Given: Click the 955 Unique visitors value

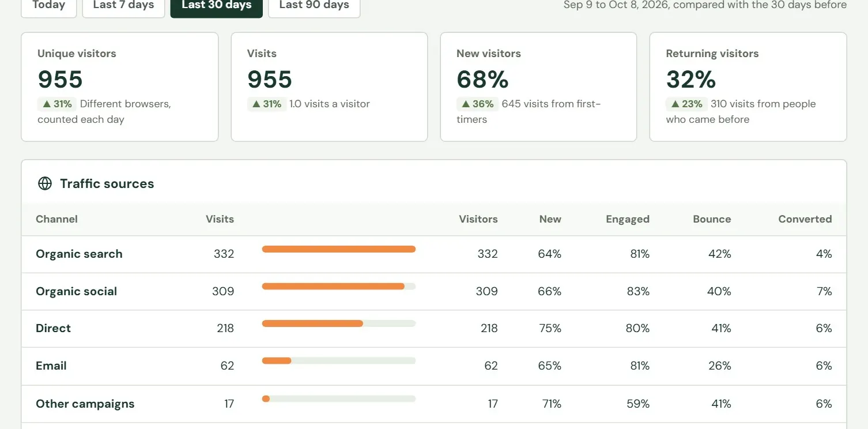Looking at the screenshot, I should coord(61,80).
